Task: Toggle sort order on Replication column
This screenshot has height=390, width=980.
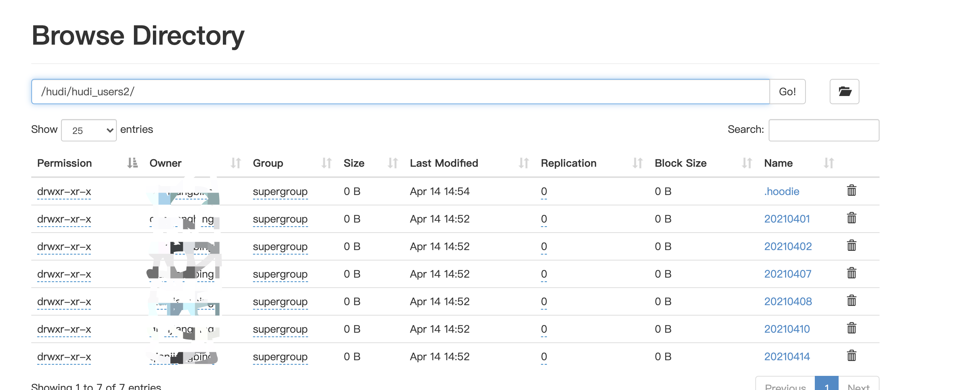Action: [638, 163]
